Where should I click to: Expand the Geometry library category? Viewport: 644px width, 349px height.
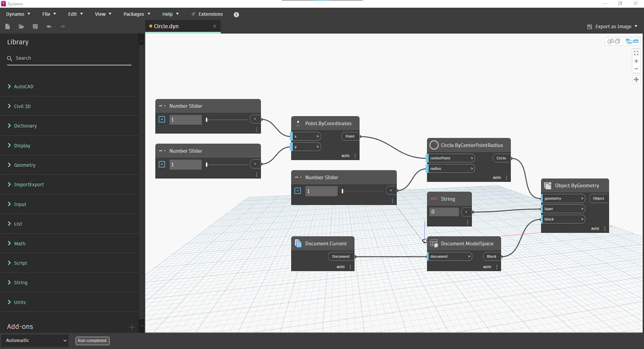coord(24,165)
